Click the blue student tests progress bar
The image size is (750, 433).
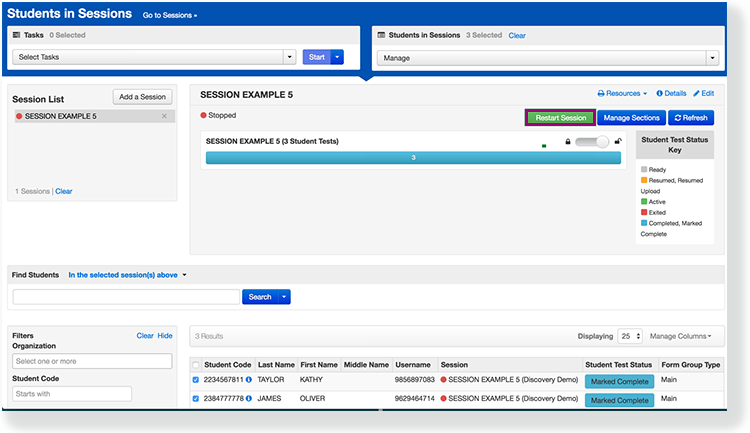coord(413,157)
